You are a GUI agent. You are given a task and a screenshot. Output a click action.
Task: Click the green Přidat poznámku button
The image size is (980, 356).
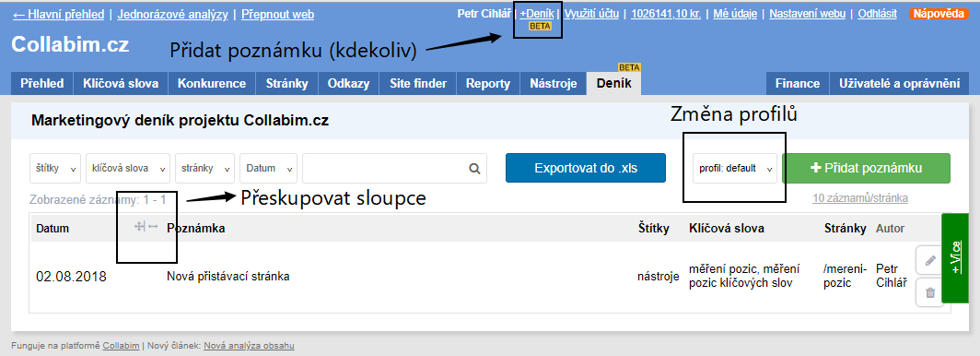point(866,168)
